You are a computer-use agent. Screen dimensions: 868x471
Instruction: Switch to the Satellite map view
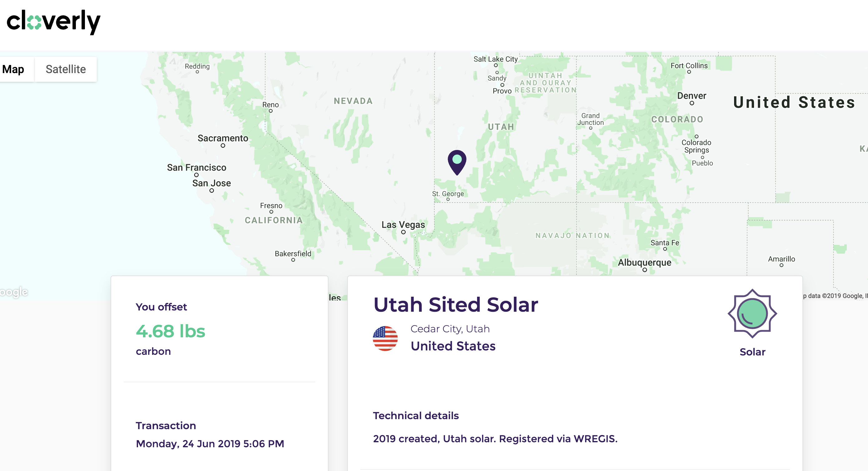(x=66, y=69)
